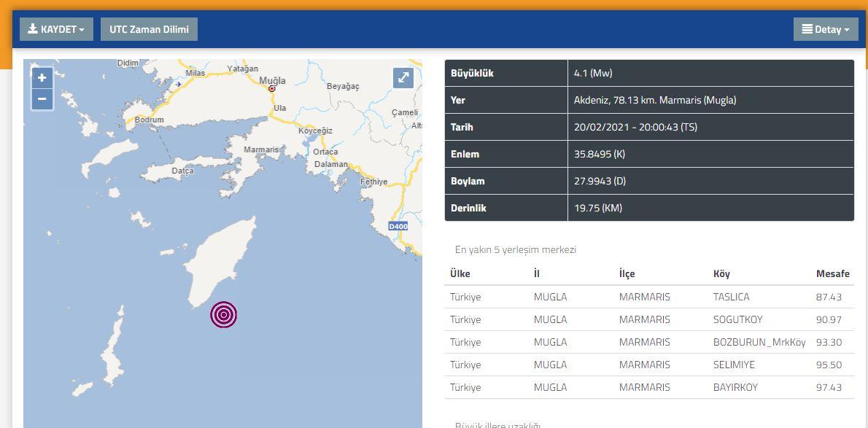Click the BOZBURUN_MrkKöy entry
The width and height of the screenshot is (868, 428).
click(x=759, y=342)
